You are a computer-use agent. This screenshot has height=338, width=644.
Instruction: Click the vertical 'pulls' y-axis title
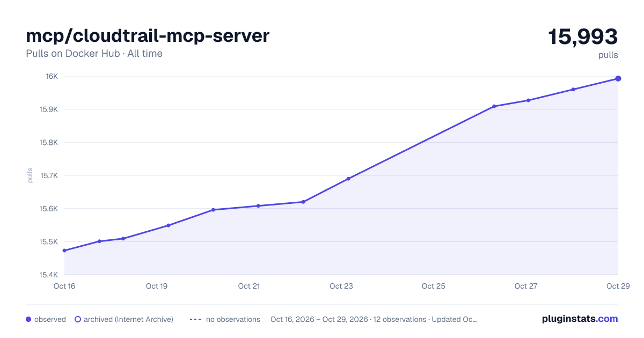(x=30, y=175)
